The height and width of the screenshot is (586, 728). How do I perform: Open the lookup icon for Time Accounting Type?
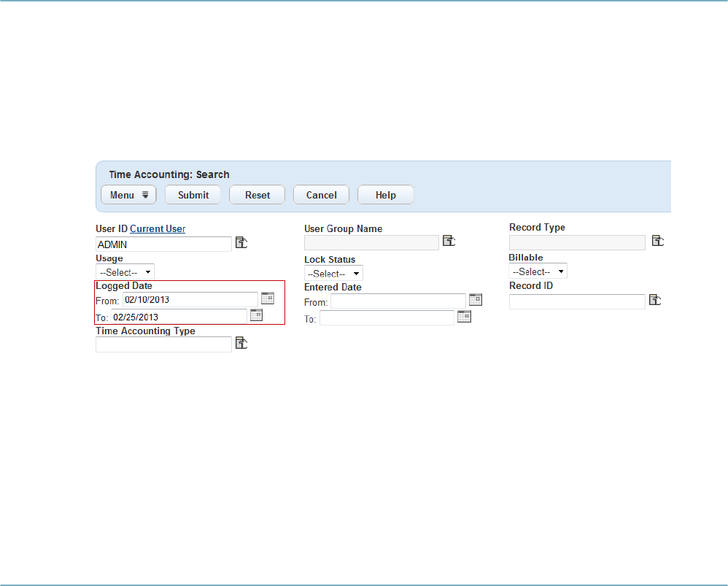point(241,343)
